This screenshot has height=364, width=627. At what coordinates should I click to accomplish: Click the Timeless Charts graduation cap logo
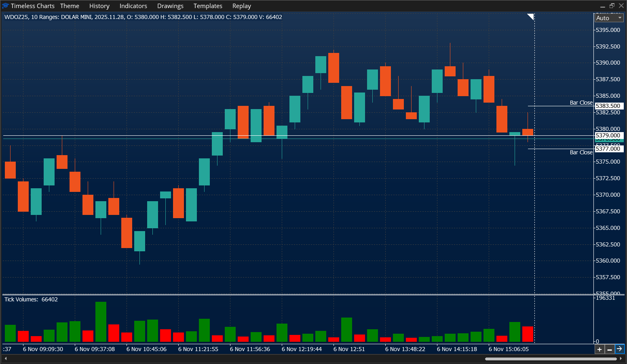click(5, 6)
